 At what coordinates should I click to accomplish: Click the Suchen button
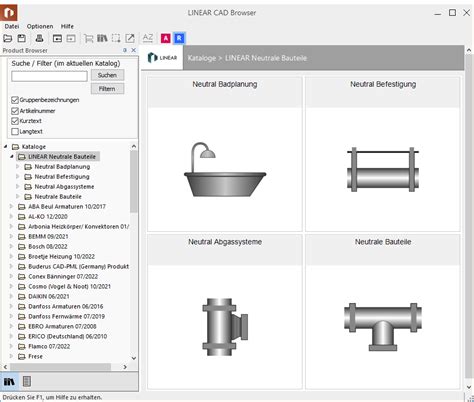tap(107, 75)
